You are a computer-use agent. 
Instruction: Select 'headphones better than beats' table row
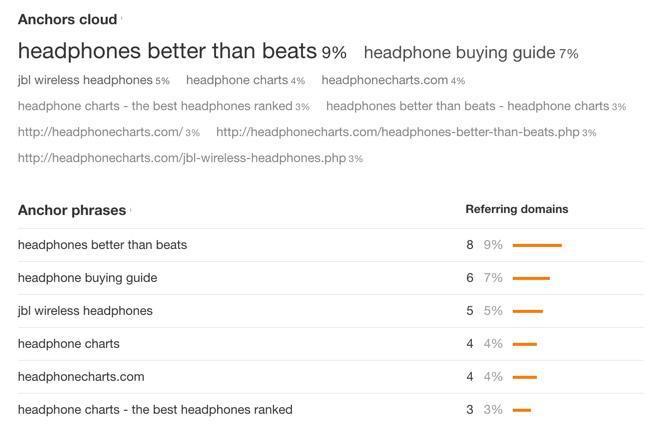102,245
